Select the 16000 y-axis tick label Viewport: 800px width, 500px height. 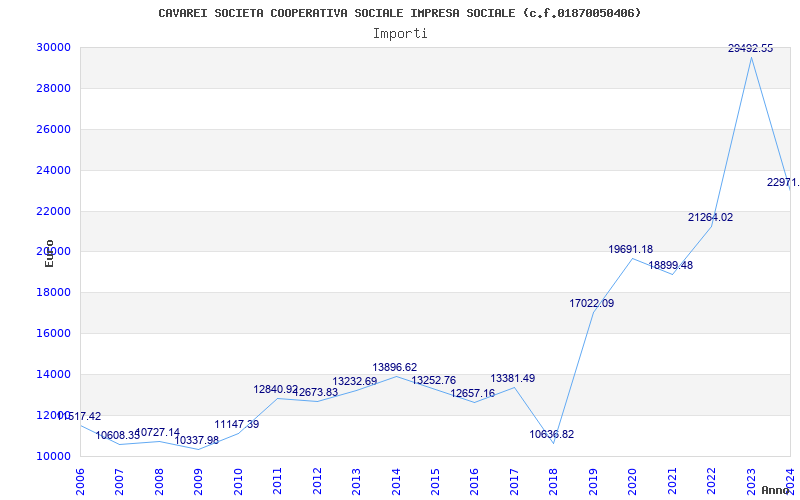53,333
